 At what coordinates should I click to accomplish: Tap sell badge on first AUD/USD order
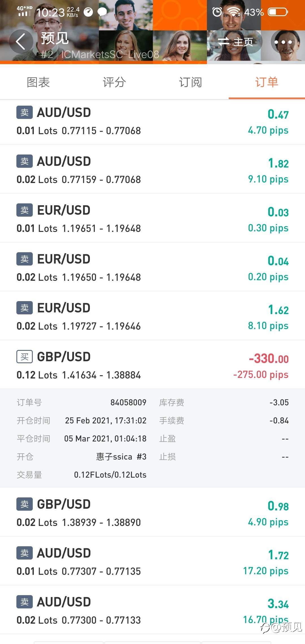tap(25, 112)
